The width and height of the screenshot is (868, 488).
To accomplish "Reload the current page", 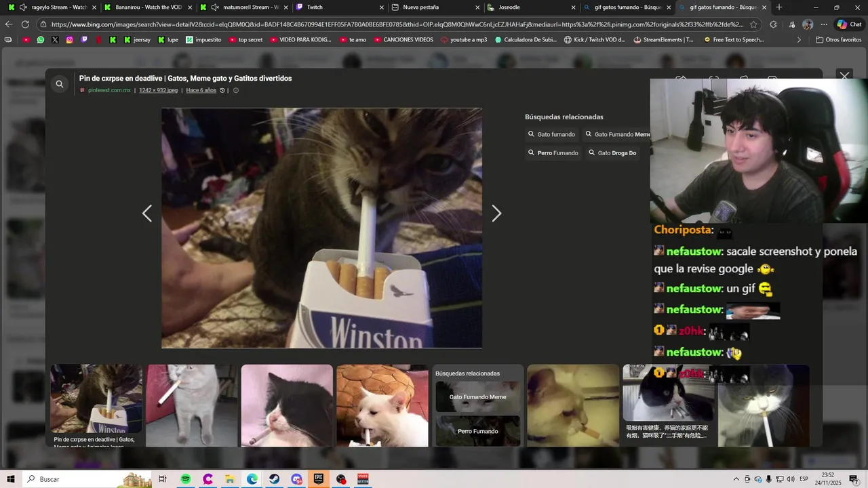I will (25, 24).
